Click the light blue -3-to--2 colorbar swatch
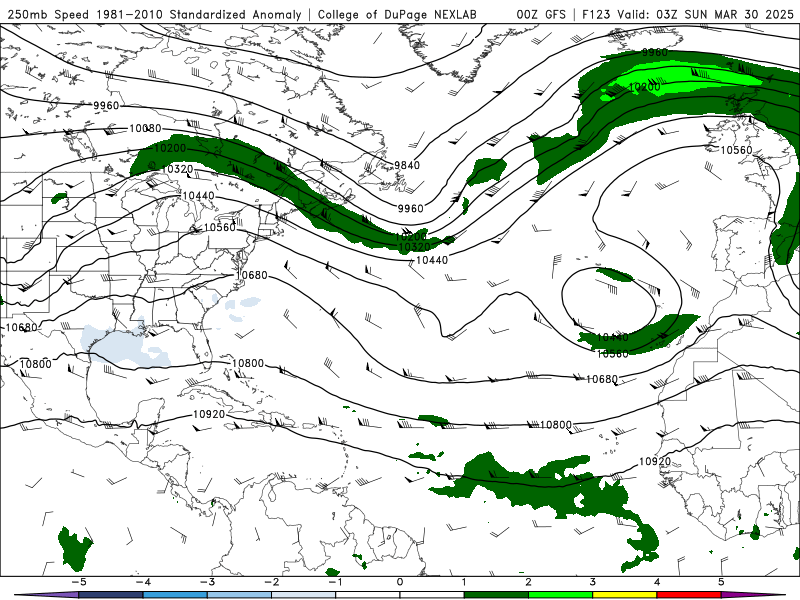 pos(239,595)
